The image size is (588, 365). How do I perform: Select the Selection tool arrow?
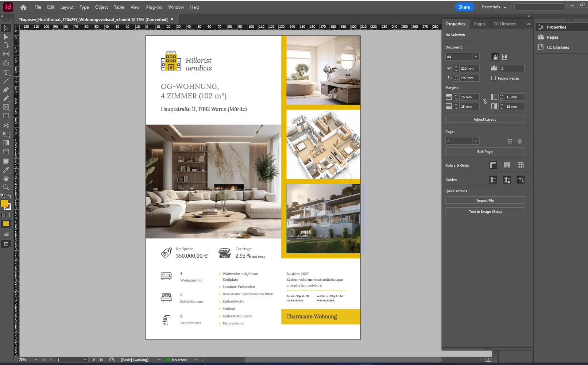pyautogui.click(x=6, y=28)
